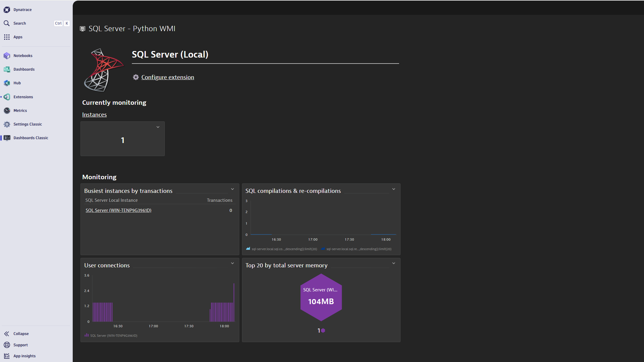Open SQL compilations & re-compilations tile menu
The image size is (644, 362).
tap(394, 189)
